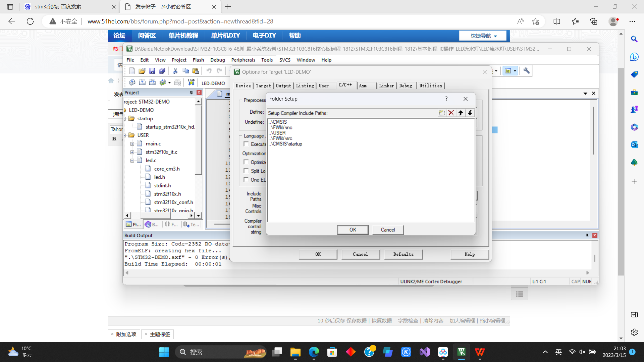Click the Translate file toolbar icon
Screen dimensions: 644x362
click(x=132, y=82)
